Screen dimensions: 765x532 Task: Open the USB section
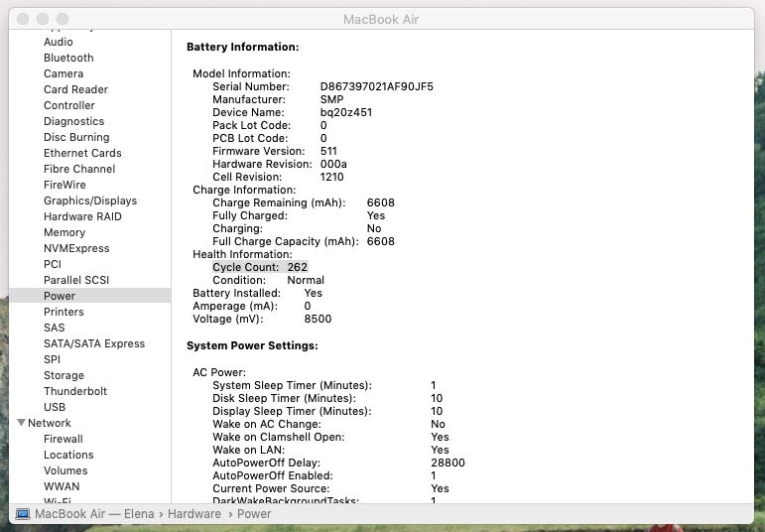tap(55, 407)
